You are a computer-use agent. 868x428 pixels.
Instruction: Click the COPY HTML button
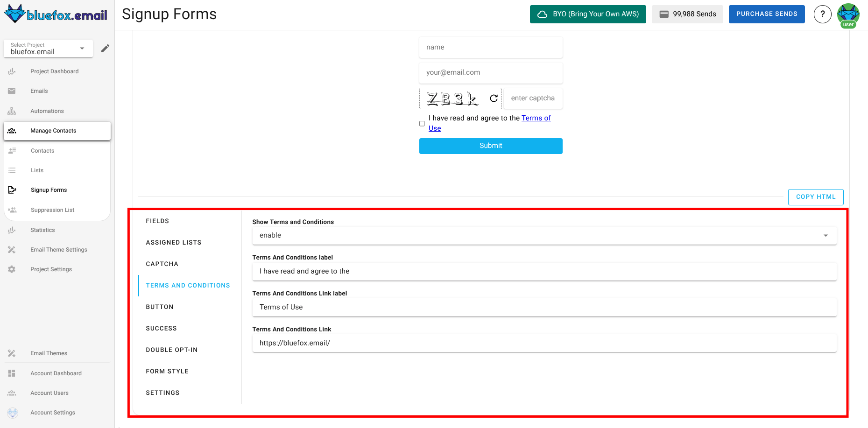click(816, 196)
